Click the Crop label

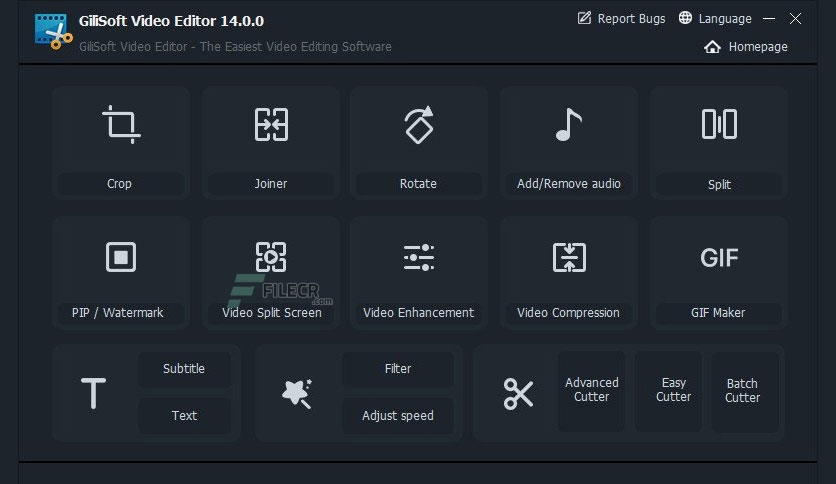coord(119,184)
